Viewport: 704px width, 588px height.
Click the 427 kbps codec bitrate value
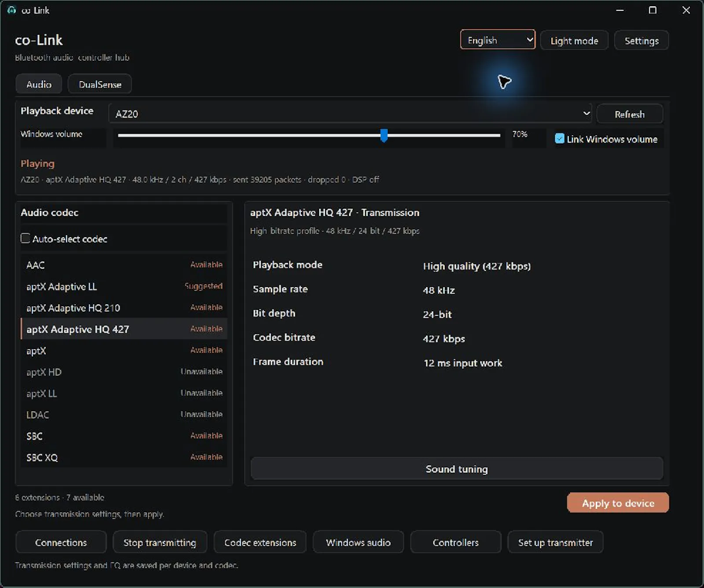(x=444, y=339)
